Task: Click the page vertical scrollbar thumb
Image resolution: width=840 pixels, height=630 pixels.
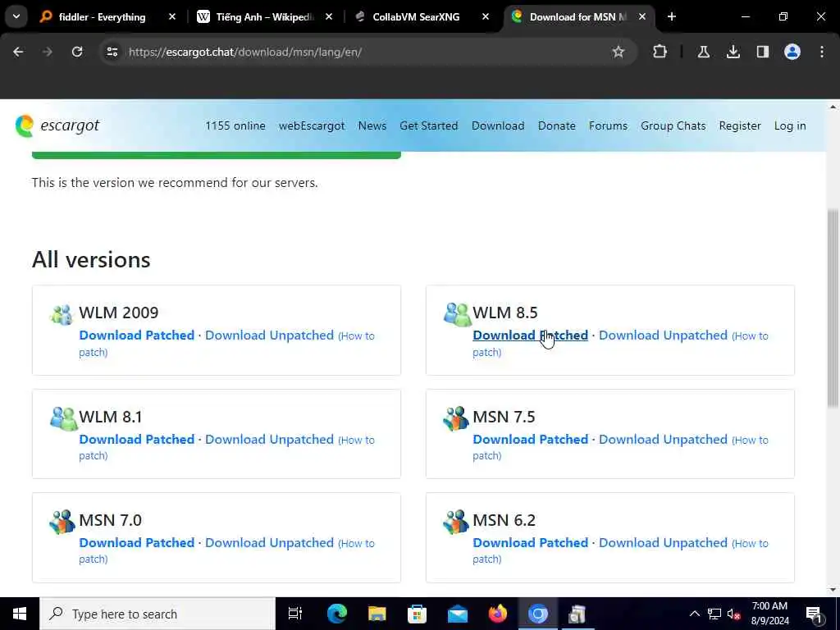Action: coord(833,308)
